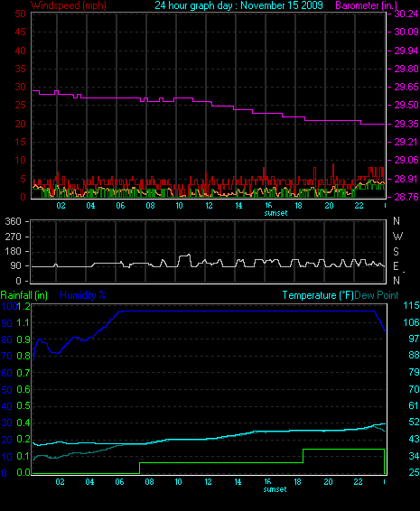Select the 43 temperature axis value

point(414,439)
